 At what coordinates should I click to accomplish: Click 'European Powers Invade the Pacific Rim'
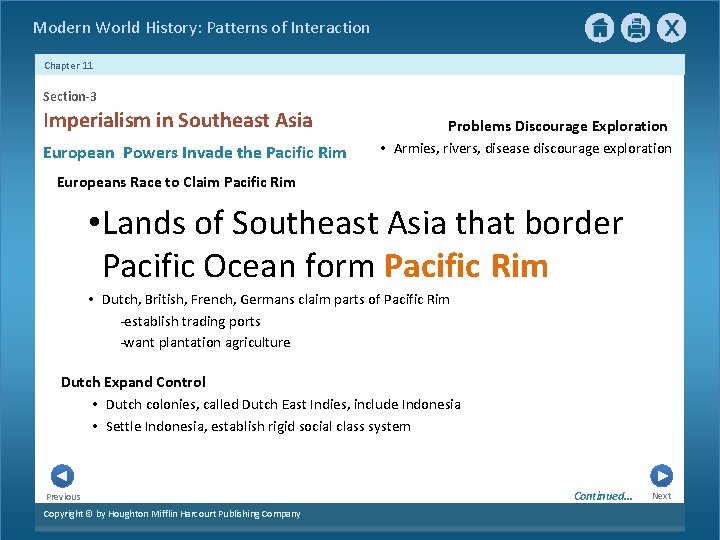pyautogui.click(x=195, y=152)
